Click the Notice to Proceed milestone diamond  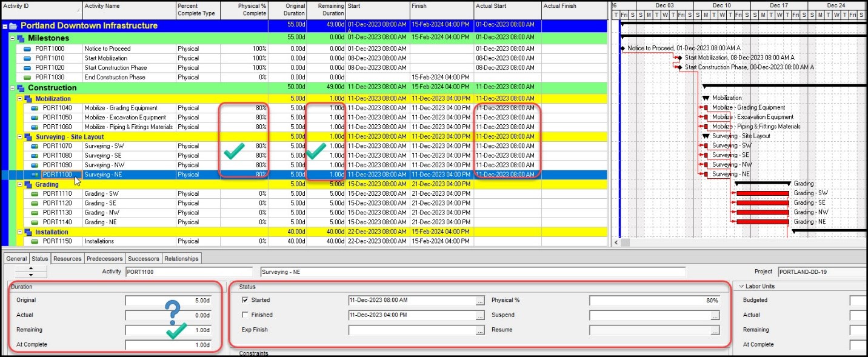coord(623,48)
